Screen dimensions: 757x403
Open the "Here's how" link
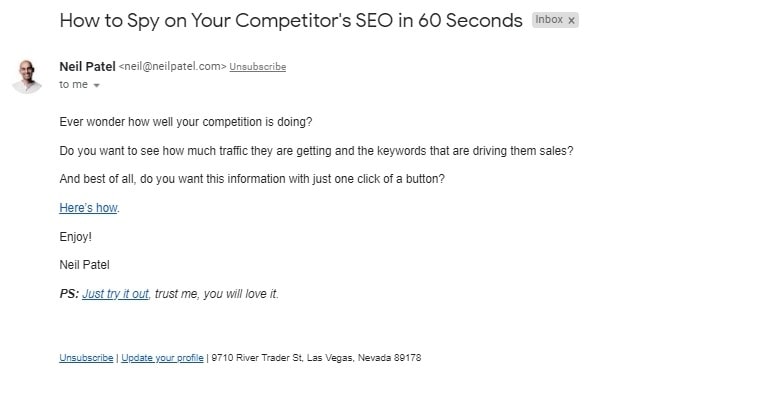coord(88,208)
